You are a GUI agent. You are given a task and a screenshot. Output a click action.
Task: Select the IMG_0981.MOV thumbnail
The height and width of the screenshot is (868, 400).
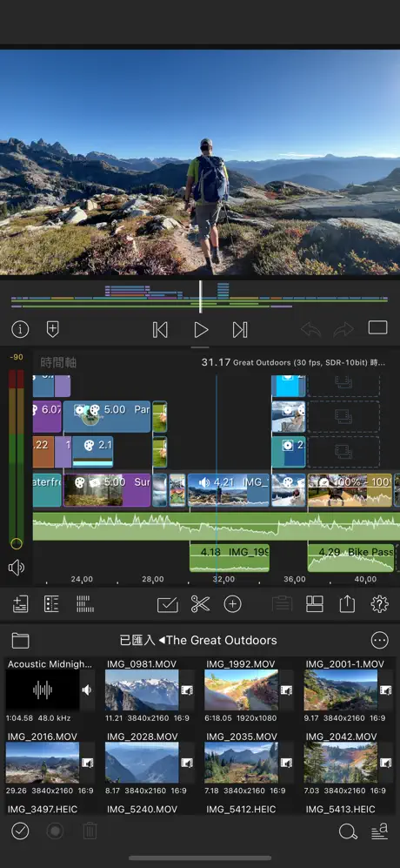point(142,690)
